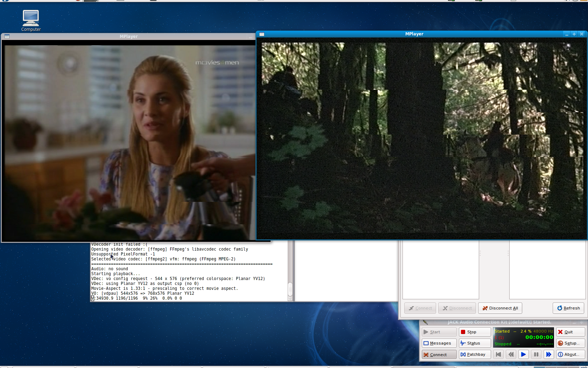
Task: Click Start button in JACK control
Action: [x=439, y=332]
